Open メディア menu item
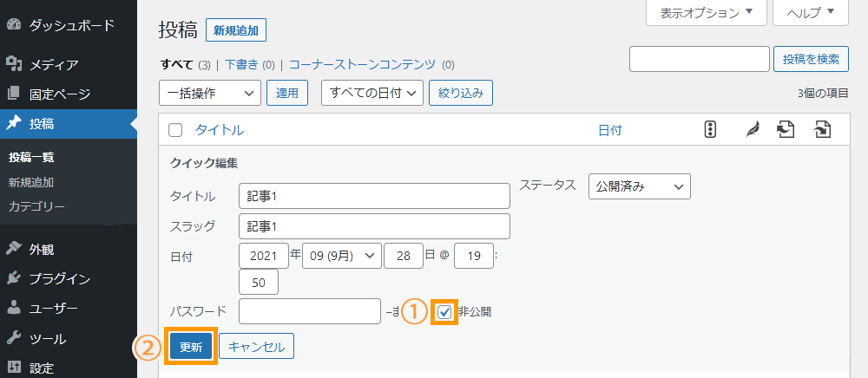The width and height of the screenshot is (868, 378). pyautogui.click(x=54, y=65)
